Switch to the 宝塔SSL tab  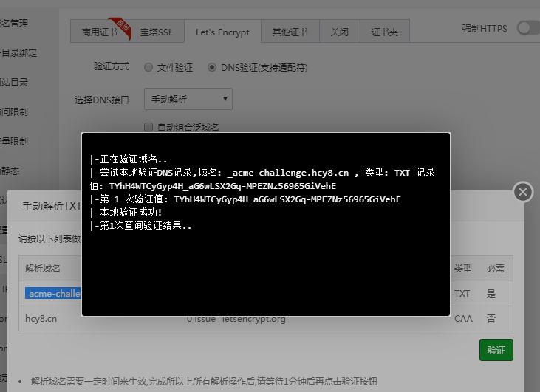point(157,32)
